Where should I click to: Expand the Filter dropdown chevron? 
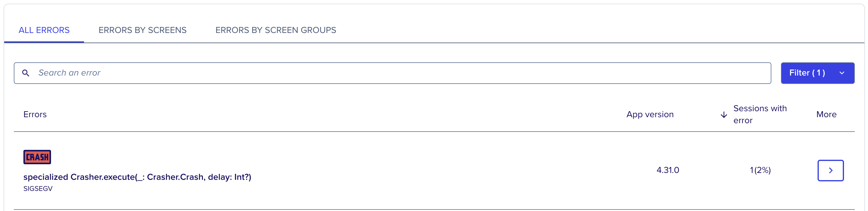pyautogui.click(x=842, y=73)
